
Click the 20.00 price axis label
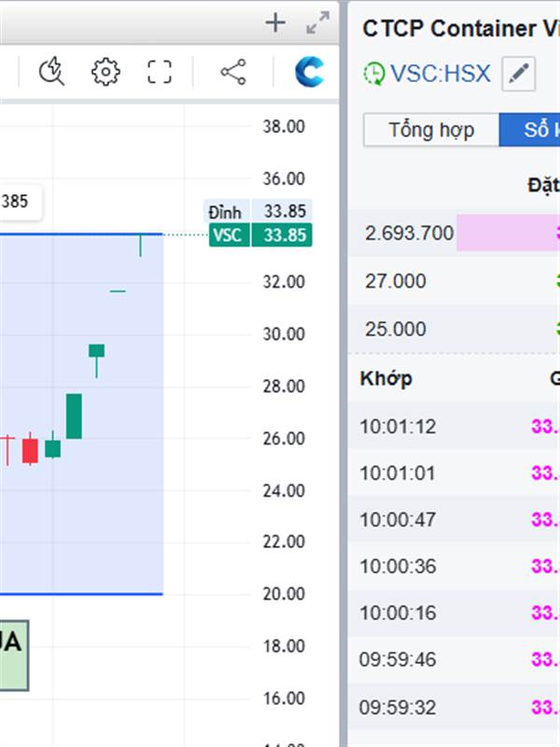tap(284, 594)
